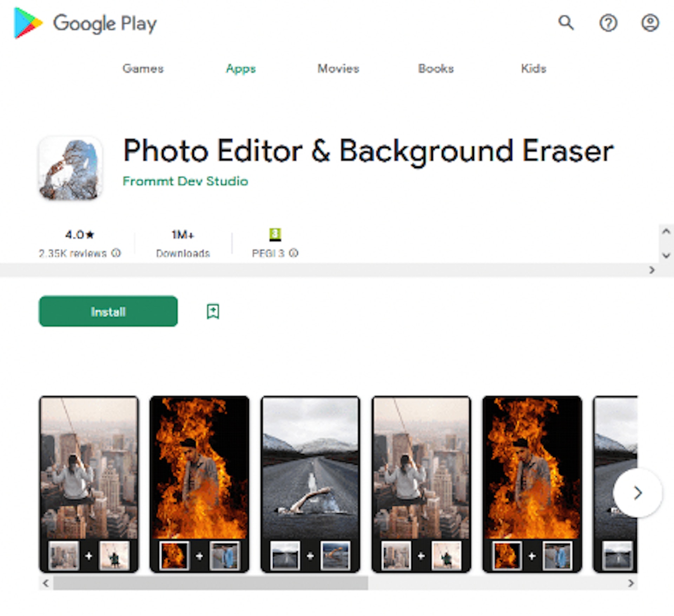The width and height of the screenshot is (674, 616).
Task: Click info icon beside PEGI 3
Action: coord(294,253)
